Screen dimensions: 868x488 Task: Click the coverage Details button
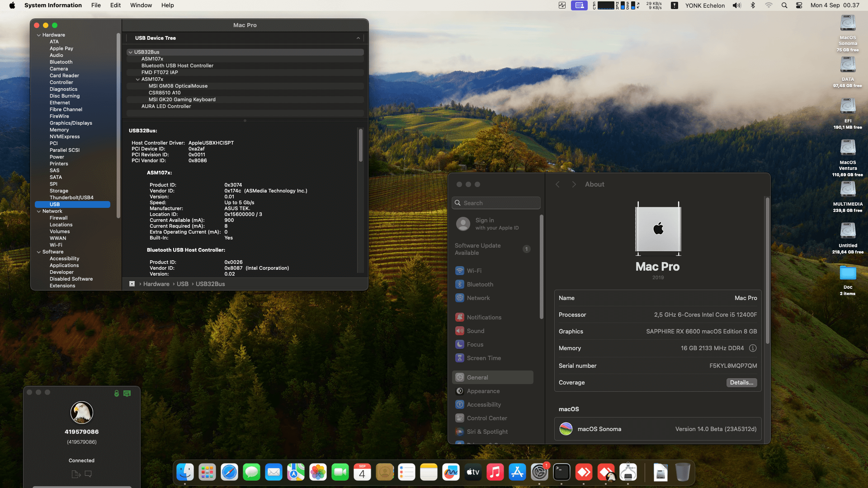tap(741, 383)
